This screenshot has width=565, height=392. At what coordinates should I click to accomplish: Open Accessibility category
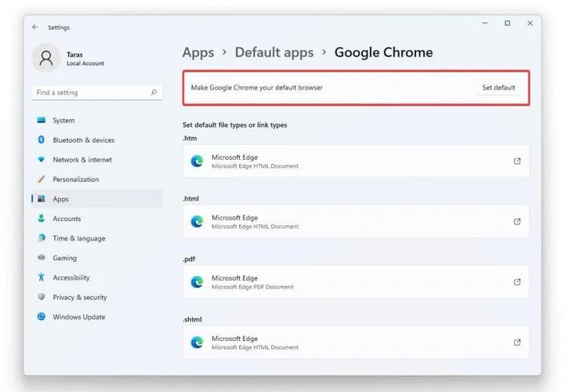coord(97,278)
